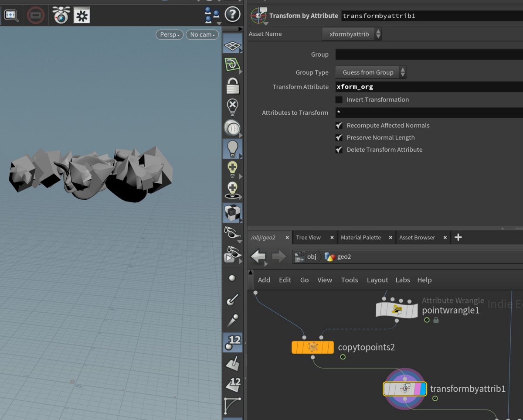The width and height of the screenshot is (523, 420).
Task: Click the green snapping grid icon
Action: pyautogui.click(x=232, y=65)
